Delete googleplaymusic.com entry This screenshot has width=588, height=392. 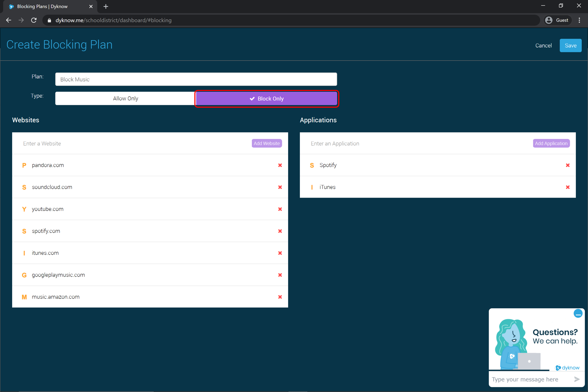(280, 275)
